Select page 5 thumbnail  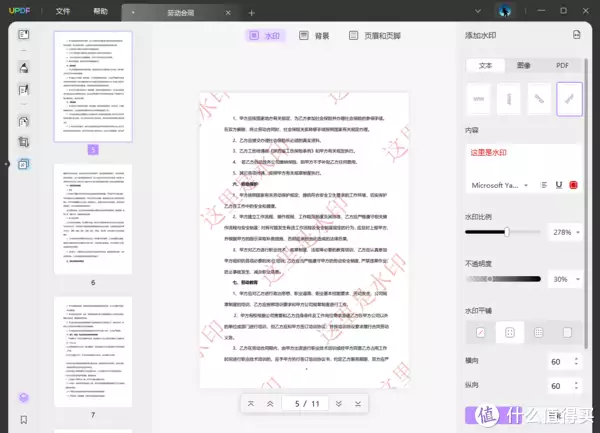[93, 86]
